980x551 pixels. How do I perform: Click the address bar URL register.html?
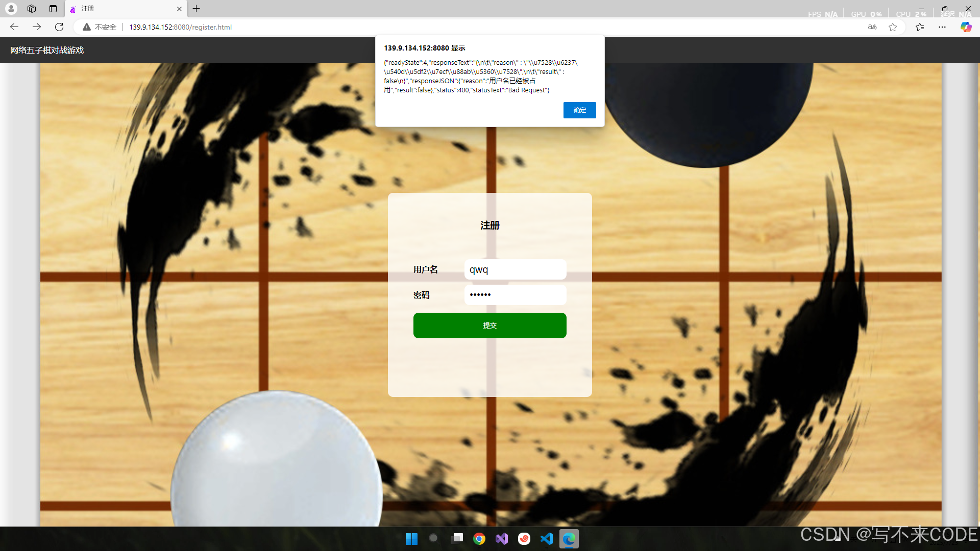[180, 27]
